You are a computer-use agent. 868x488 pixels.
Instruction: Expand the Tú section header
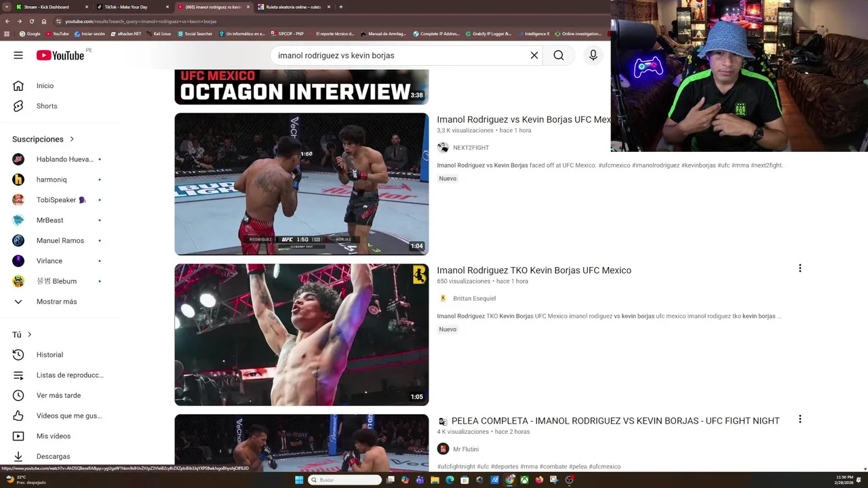click(x=22, y=334)
